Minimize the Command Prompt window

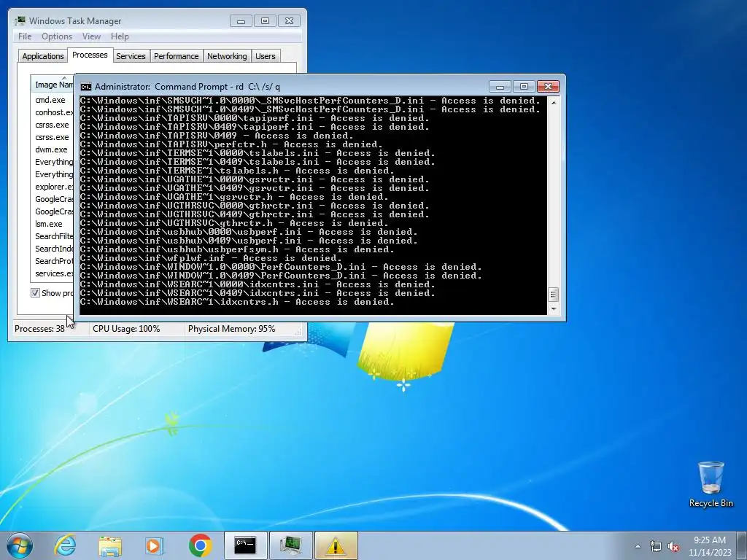(x=500, y=87)
